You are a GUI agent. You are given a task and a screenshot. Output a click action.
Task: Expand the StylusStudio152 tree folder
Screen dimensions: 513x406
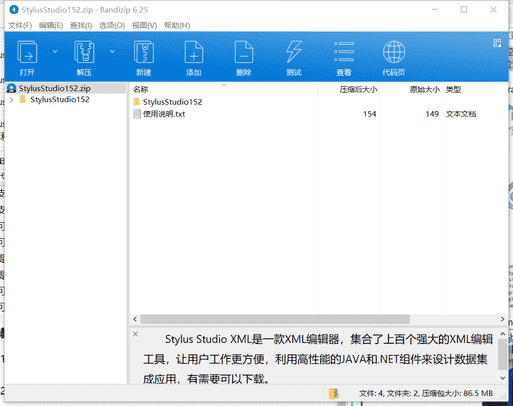click(12, 100)
